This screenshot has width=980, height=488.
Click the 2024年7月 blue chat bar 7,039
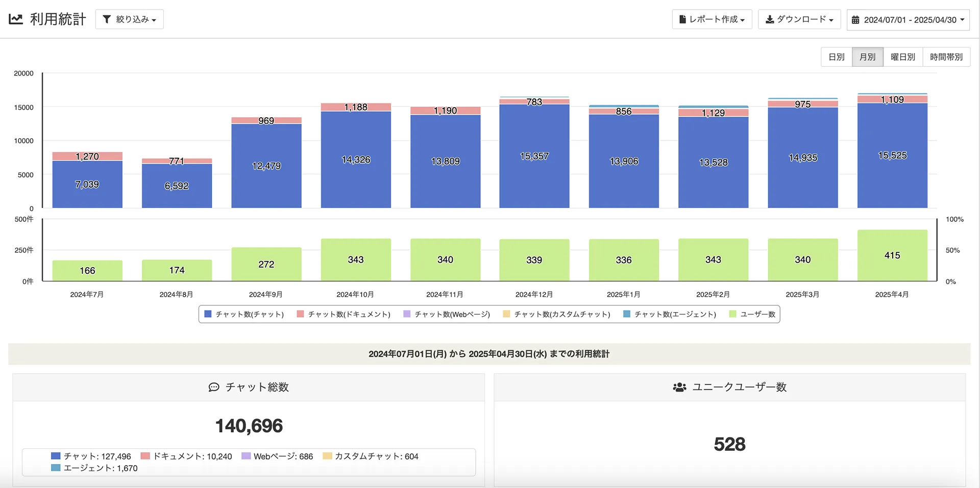pos(87,184)
